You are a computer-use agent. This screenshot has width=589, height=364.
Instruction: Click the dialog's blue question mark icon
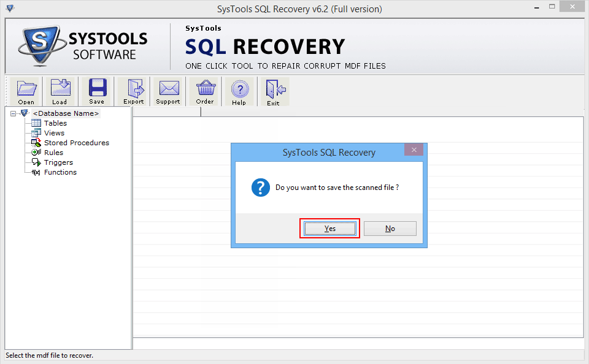point(261,188)
